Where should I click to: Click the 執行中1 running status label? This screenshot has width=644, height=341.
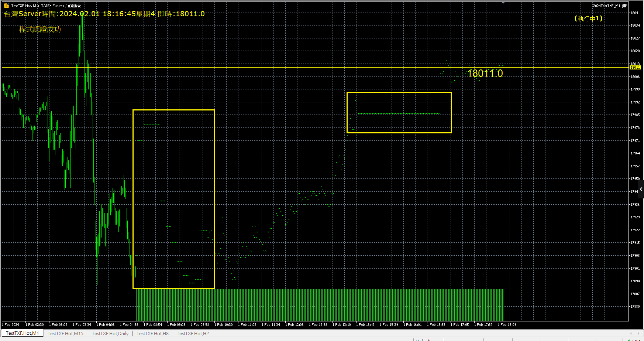[588, 18]
